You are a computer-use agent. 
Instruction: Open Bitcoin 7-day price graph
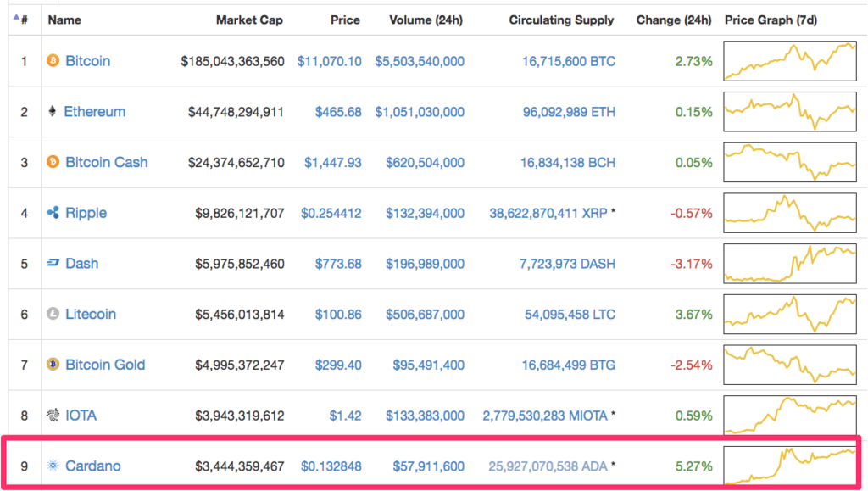coord(790,61)
